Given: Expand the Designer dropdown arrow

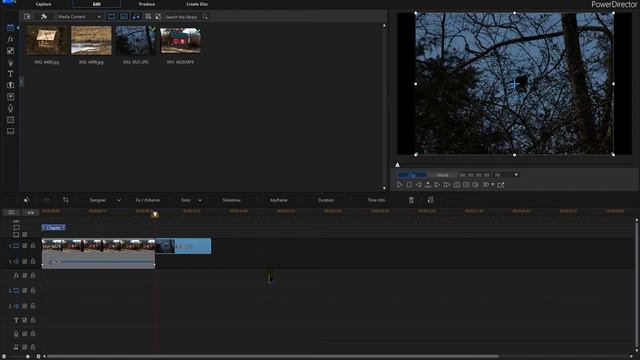Looking at the screenshot, I should point(119,200).
